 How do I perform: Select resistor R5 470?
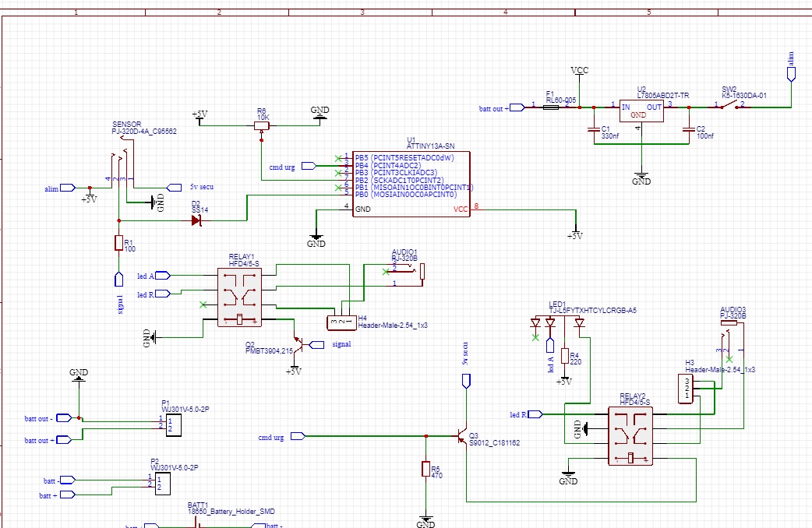click(x=425, y=469)
